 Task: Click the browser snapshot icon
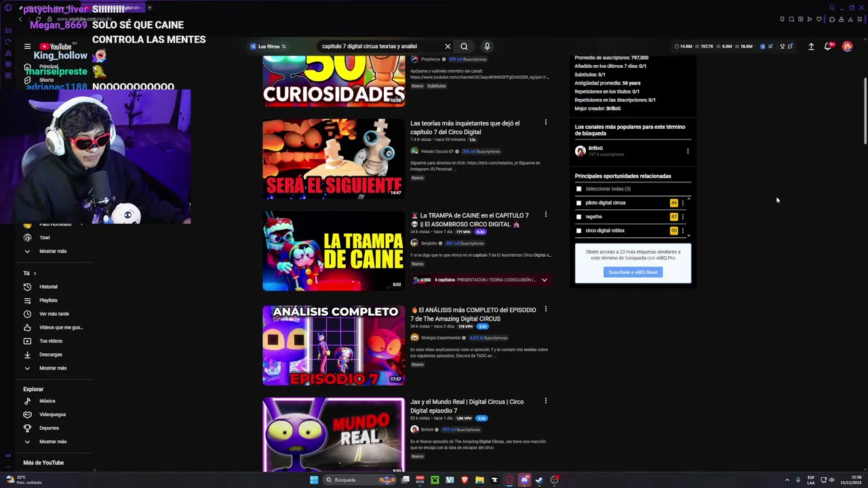point(791,19)
